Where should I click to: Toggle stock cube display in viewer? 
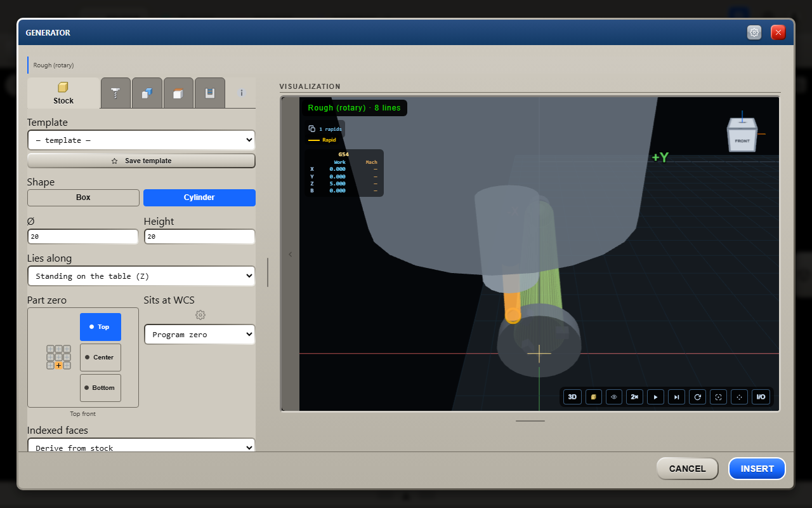tap(593, 397)
